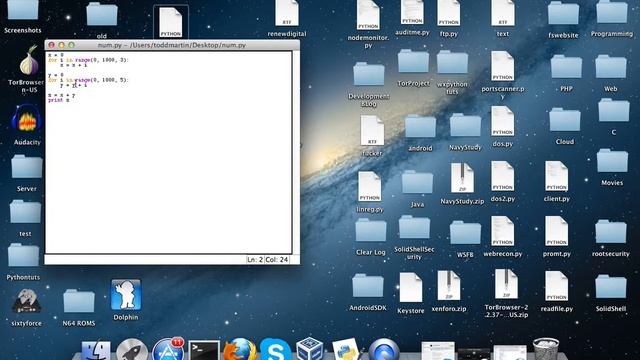
Task: Select the webrecon.py file icon
Action: tap(502, 231)
